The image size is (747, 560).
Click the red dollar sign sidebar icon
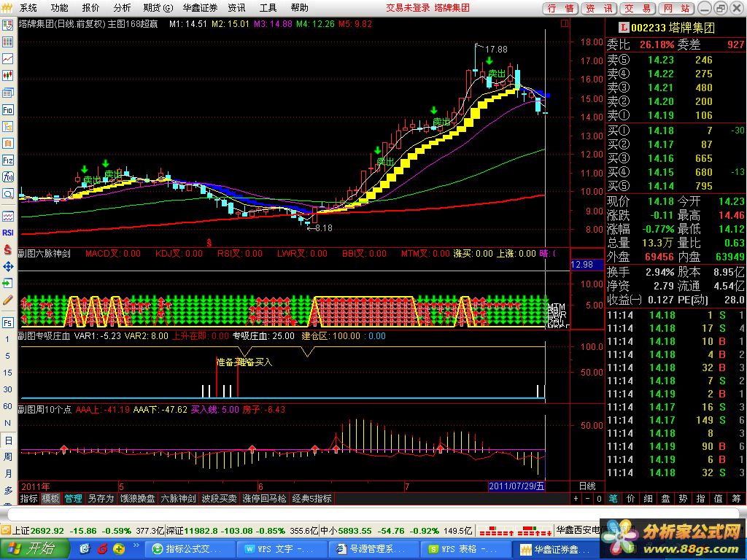[7, 249]
